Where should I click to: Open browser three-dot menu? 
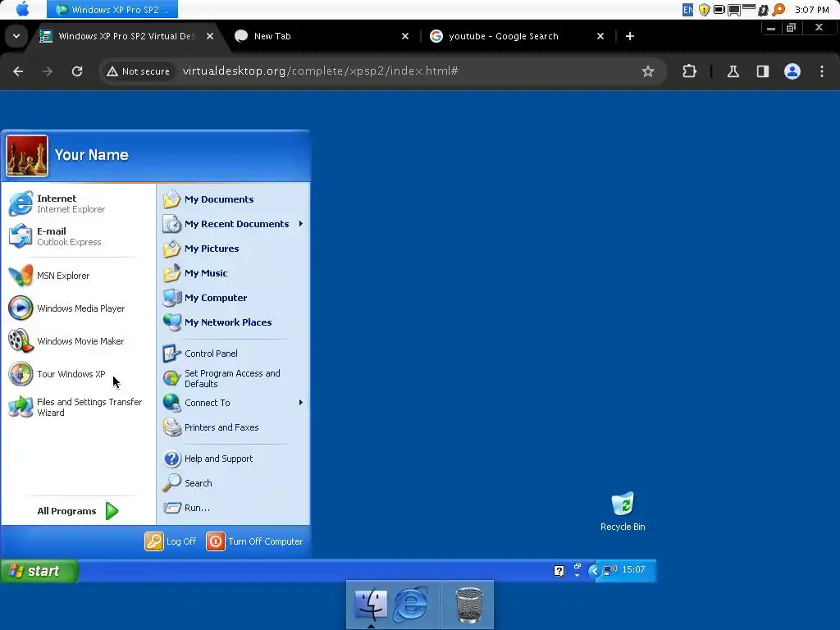(822, 71)
